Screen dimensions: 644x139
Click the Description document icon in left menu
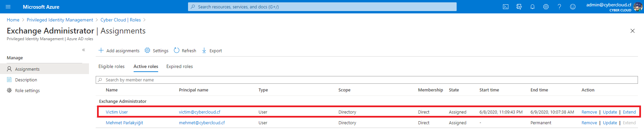coord(9,79)
